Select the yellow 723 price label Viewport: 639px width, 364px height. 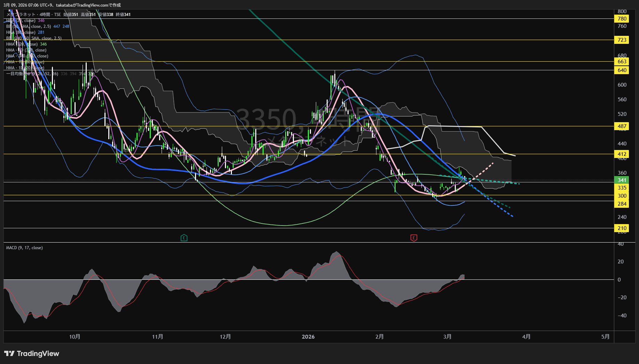(x=622, y=40)
